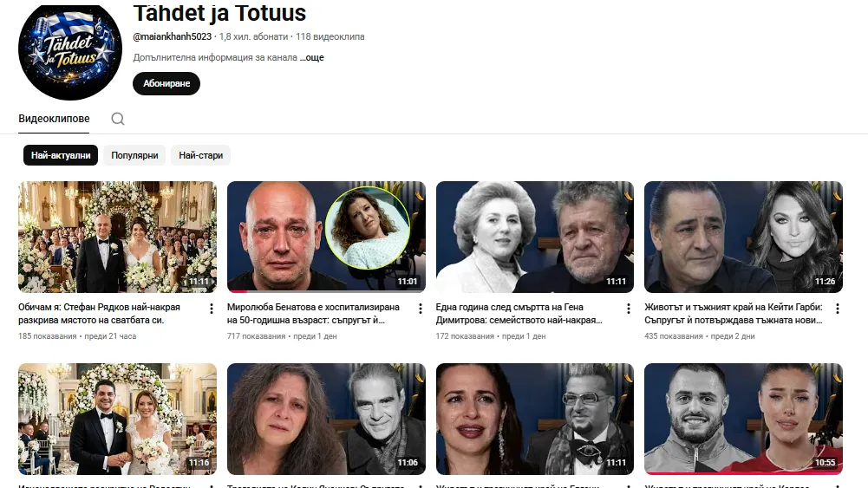
Task: Sort videos by Най-стари
Action: pyautogui.click(x=200, y=155)
